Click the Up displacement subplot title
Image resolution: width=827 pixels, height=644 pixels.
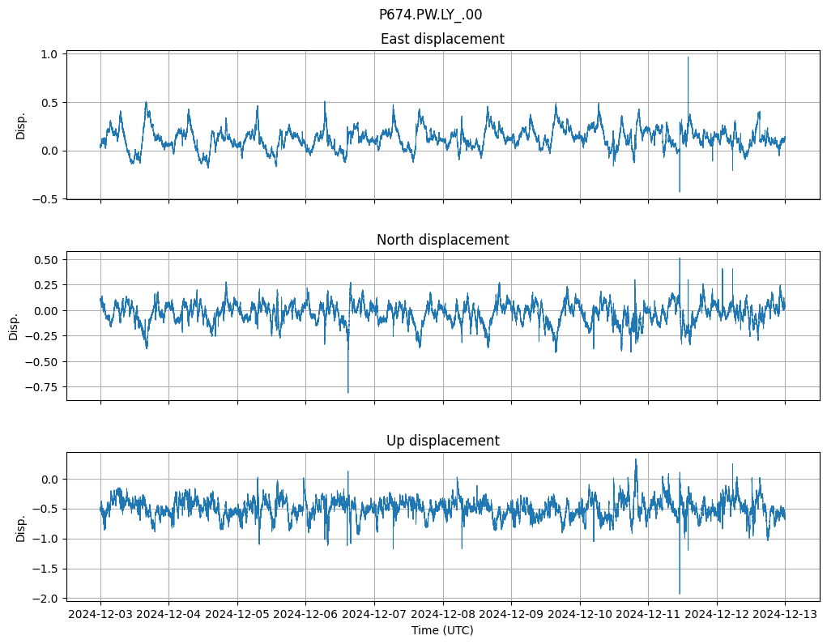[x=442, y=441]
